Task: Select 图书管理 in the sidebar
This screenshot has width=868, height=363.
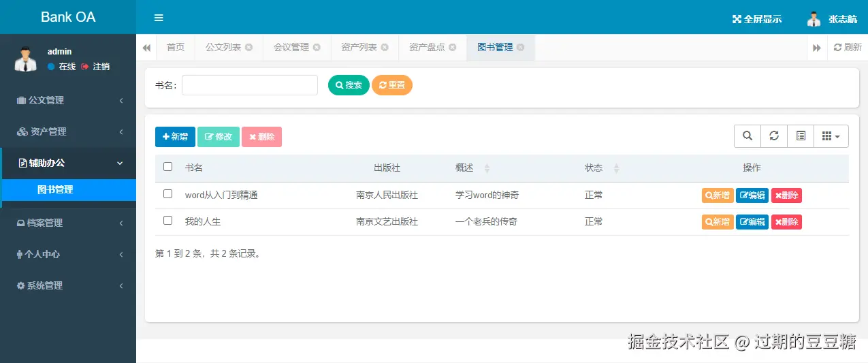Action: (68, 190)
